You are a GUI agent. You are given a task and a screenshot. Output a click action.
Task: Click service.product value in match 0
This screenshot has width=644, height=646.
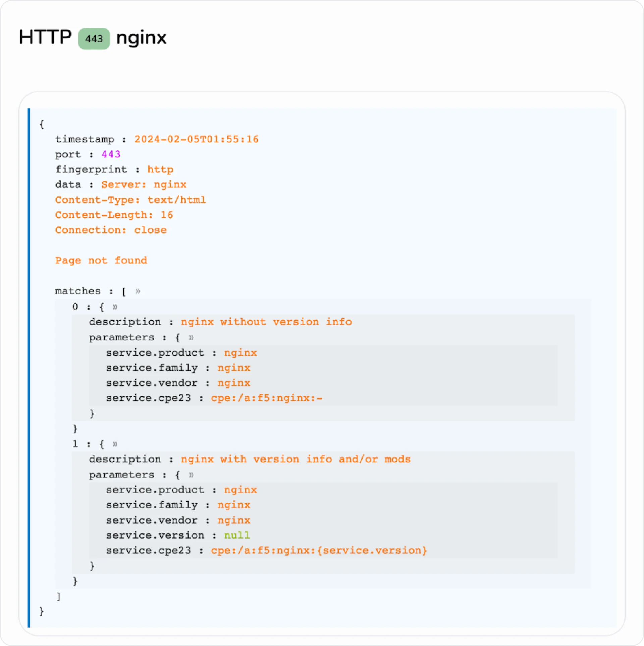(x=240, y=353)
